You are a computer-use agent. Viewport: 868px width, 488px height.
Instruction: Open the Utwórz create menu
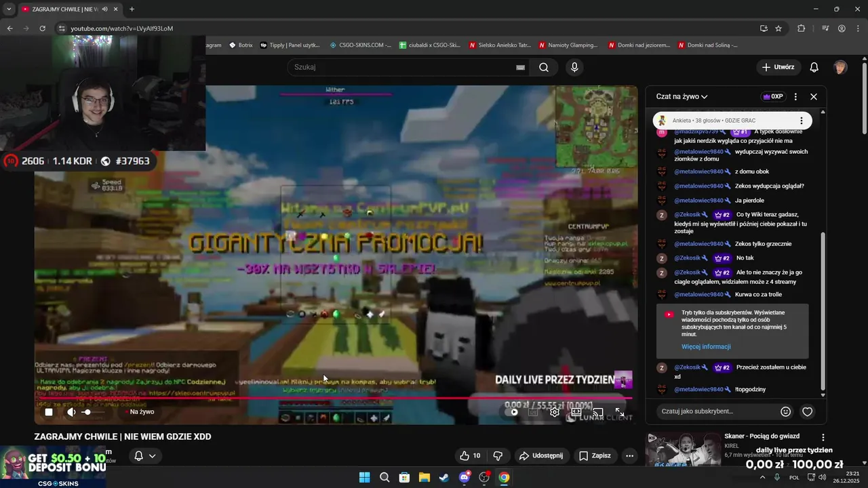coord(778,67)
